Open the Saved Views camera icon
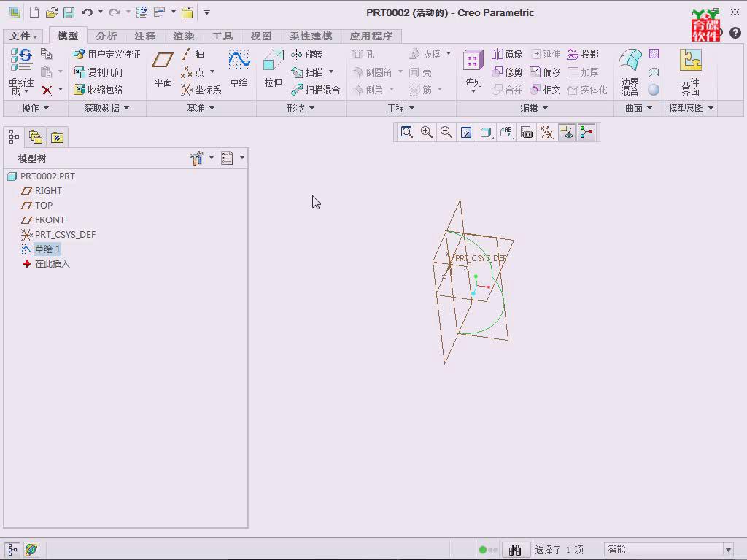The height and width of the screenshot is (560, 747). (x=527, y=133)
